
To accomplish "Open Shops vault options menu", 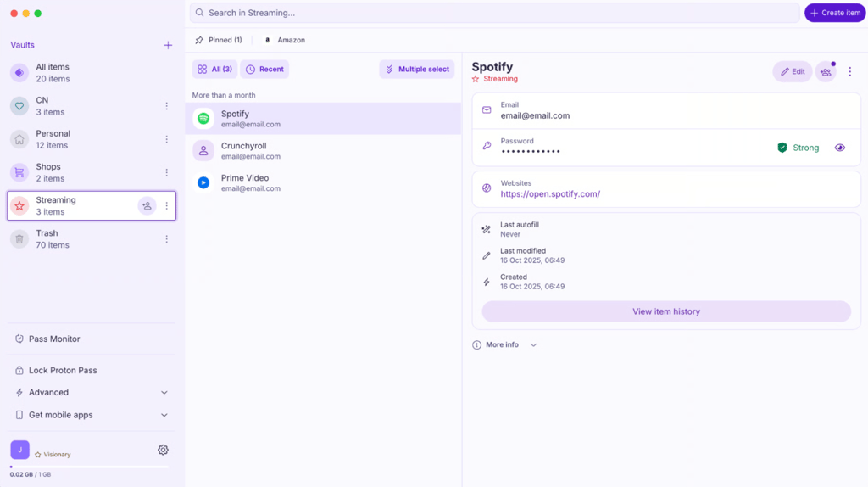I will pos(167,172).
